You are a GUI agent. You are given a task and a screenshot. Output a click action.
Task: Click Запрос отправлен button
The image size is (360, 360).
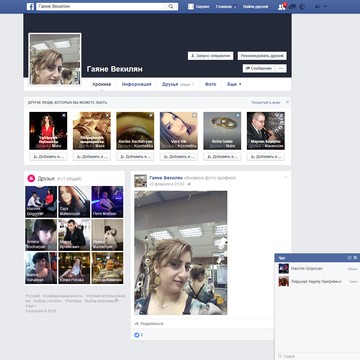point(210,56)
